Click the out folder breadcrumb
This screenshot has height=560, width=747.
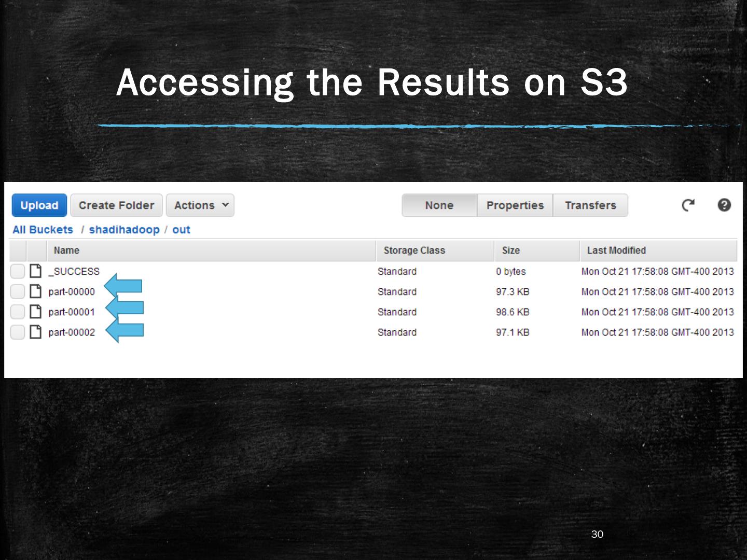point(181,230)
